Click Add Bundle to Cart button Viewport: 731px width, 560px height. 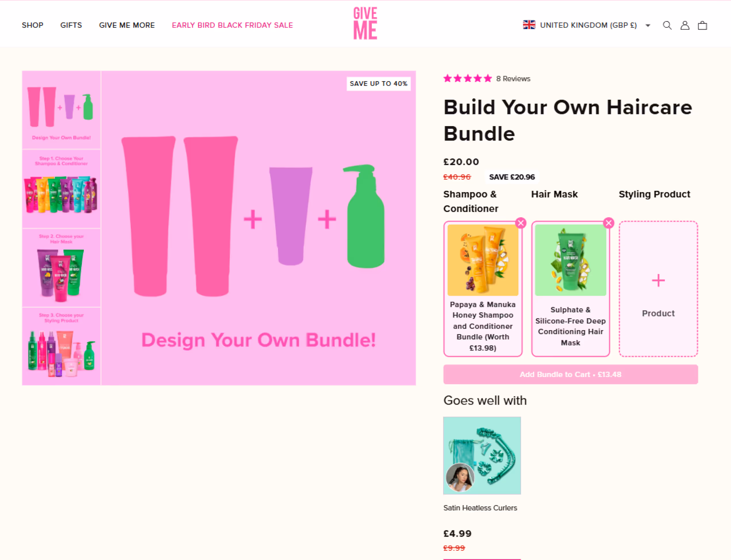570,374
